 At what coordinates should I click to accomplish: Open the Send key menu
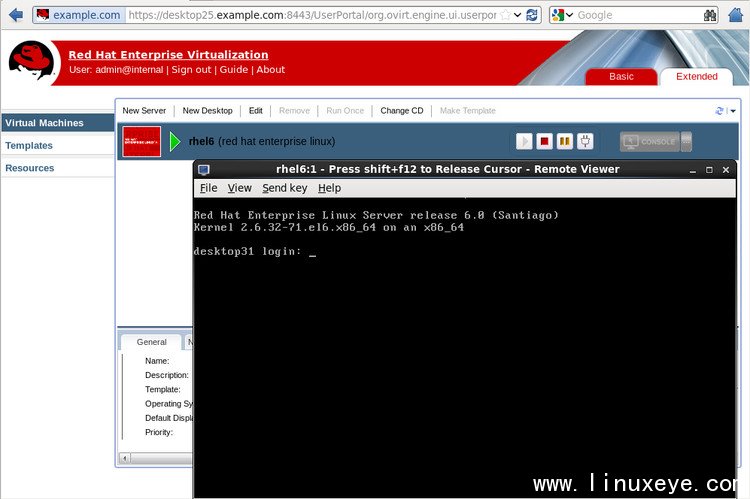(x=285, y=188)
